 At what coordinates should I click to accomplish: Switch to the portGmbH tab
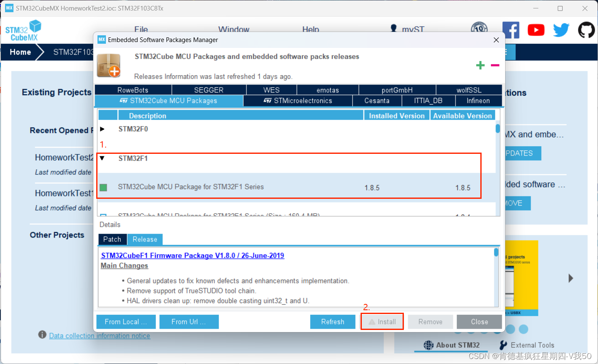click(397, 90)
